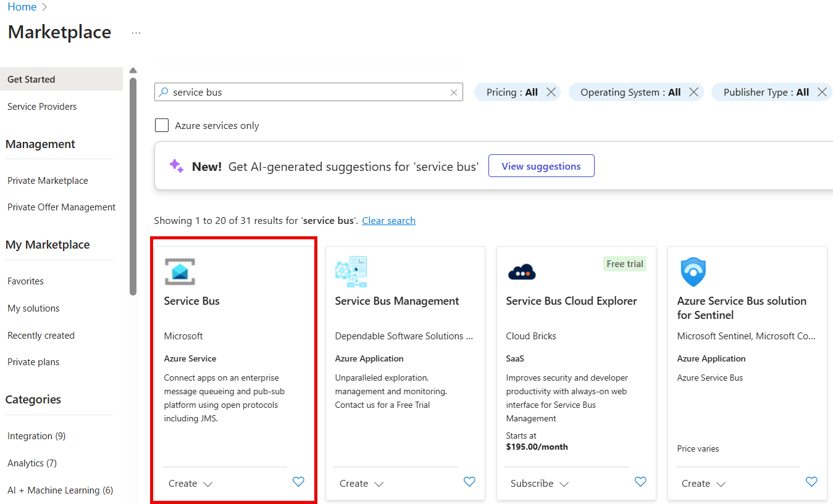Enable the Azure services only checkbox
Viewport: 833px width, 504px height.
click(x=162, y=126)
